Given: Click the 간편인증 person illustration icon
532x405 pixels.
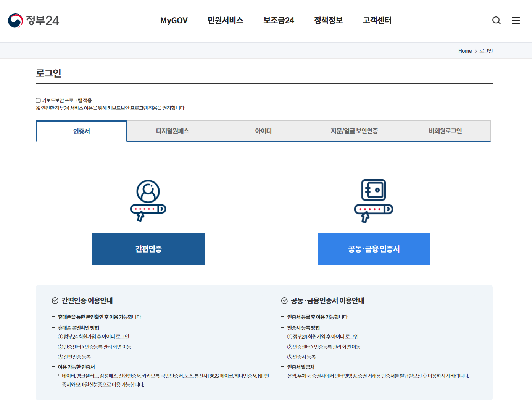Looking at the screenshot, I should (x=148, y=201).
